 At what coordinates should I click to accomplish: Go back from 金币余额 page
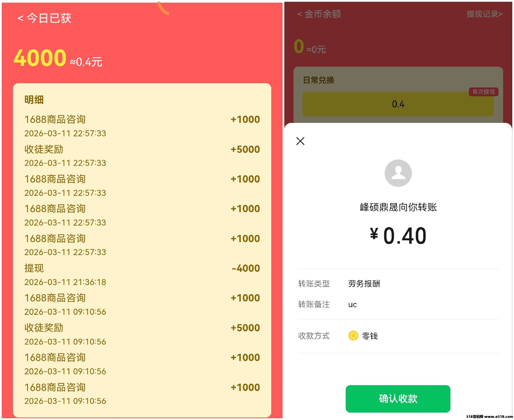pyautogui.click(x=299, y=14)
